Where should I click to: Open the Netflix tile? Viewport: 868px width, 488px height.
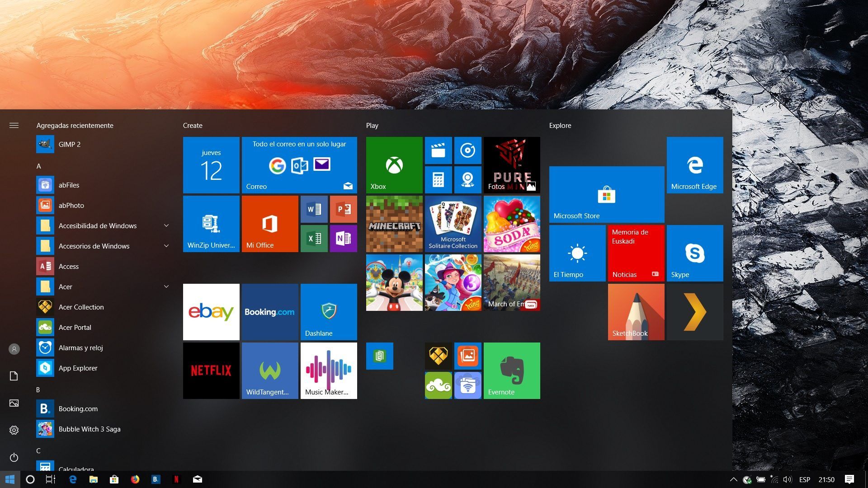211,371
